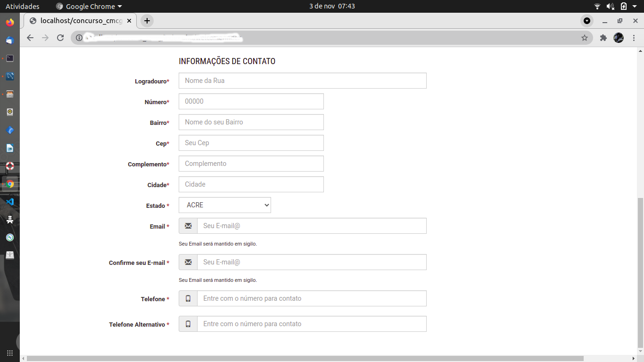
Task: Focus the Telefone input field
Action: (312, 298)
